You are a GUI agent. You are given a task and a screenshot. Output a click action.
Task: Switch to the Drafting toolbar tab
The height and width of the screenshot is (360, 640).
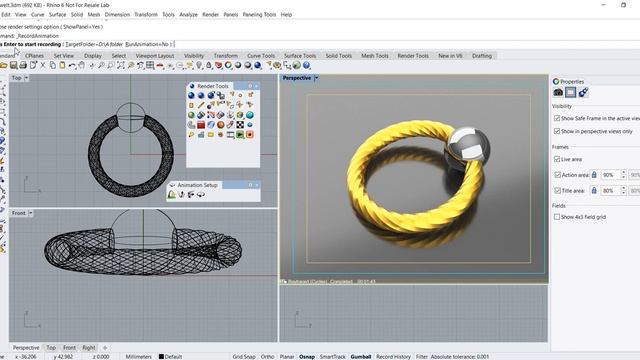coord(482,56)
